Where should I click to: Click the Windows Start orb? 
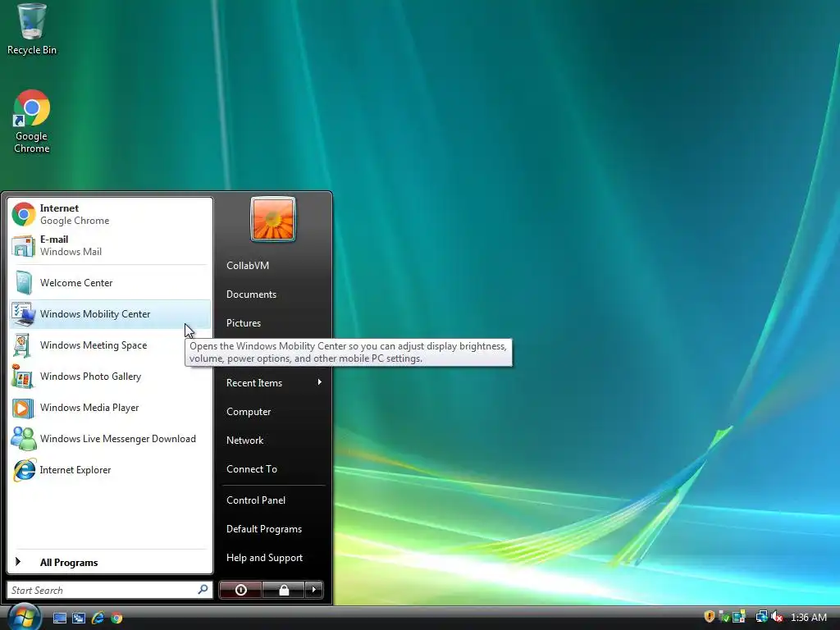click(x=24, y=617)
